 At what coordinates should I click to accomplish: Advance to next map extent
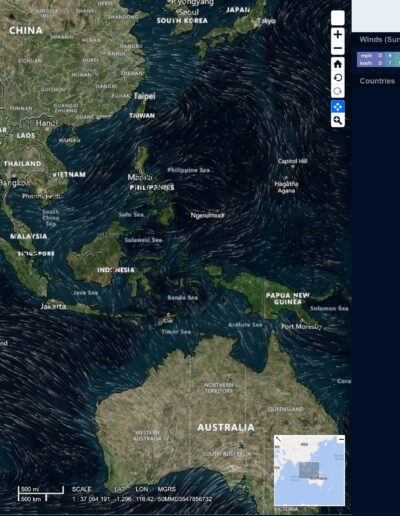pos(338,91)
